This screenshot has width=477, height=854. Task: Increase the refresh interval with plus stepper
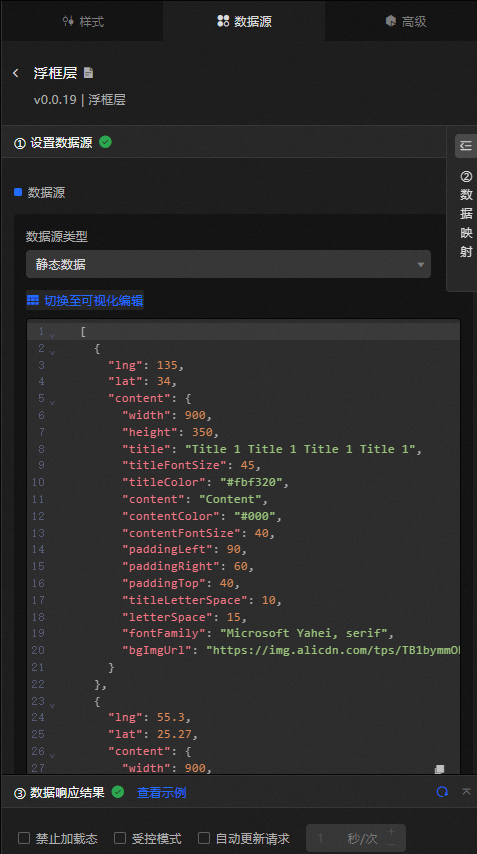(392, 832)
